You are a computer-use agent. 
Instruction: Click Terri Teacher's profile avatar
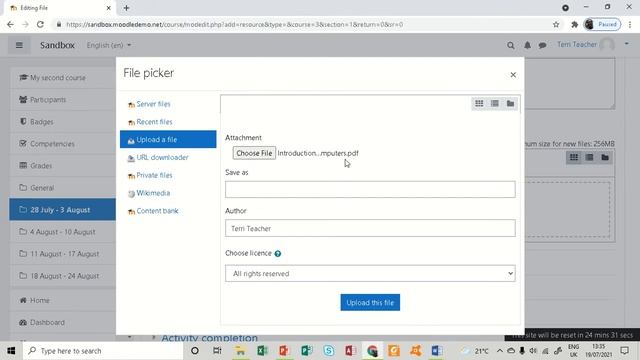pos(607,44)
